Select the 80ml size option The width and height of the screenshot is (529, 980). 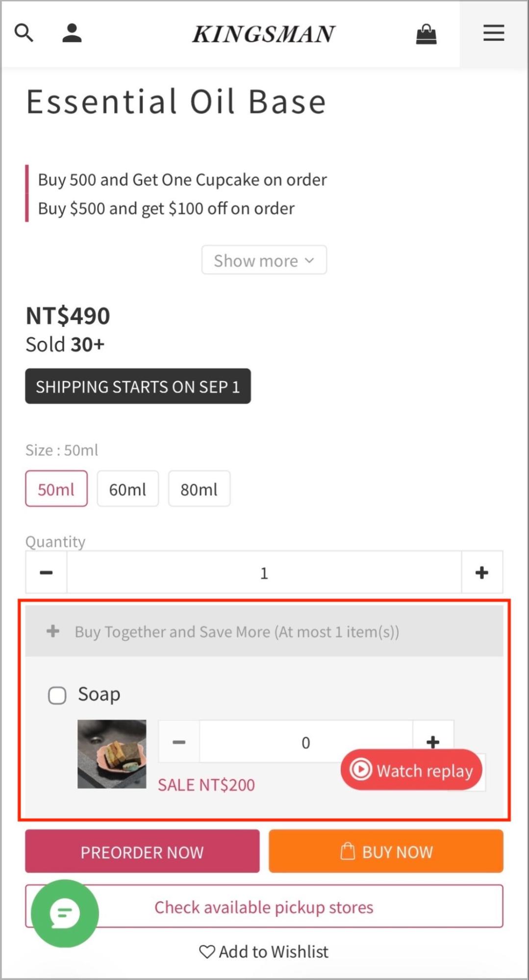(x=199, y=489)
